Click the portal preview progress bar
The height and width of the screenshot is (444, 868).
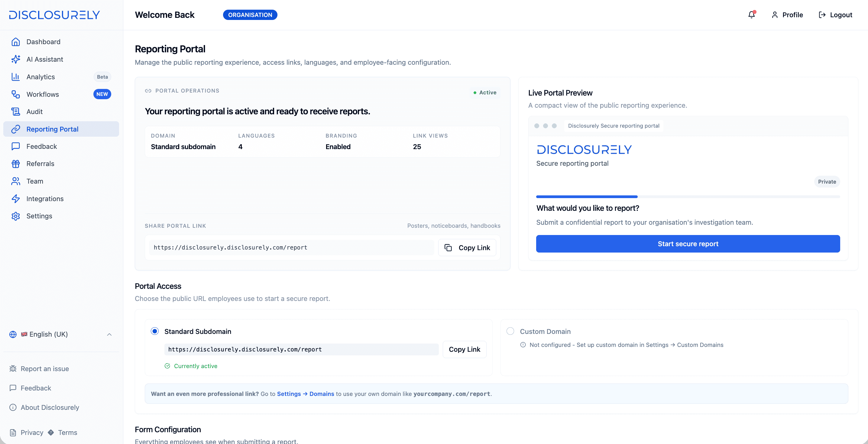688,197
